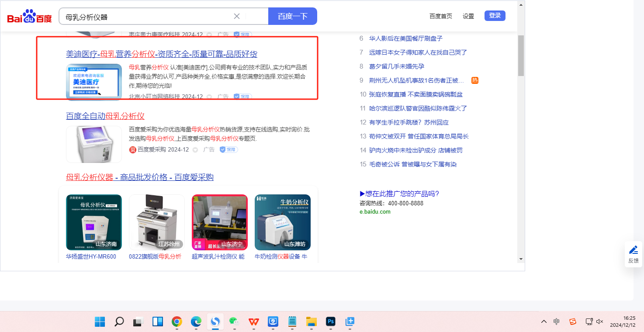
Task: Open product link 0822旗舰版母乳分析
Action: pos(155,256)
